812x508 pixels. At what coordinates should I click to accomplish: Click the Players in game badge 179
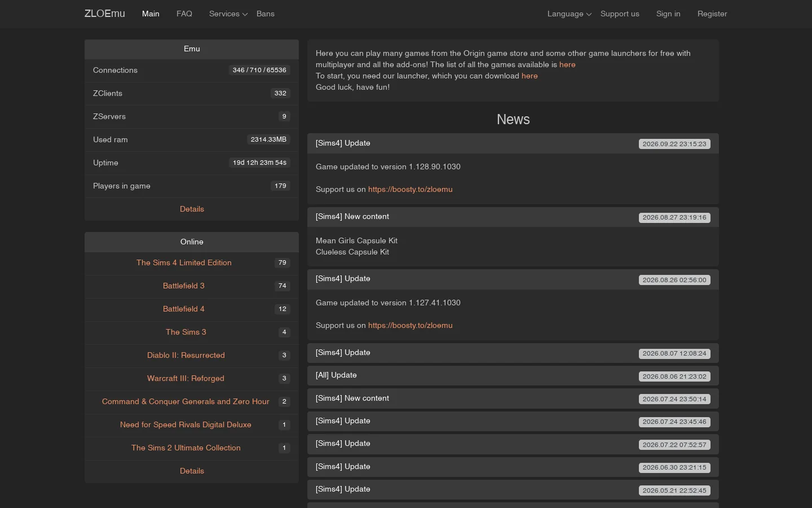click(280, 186)
